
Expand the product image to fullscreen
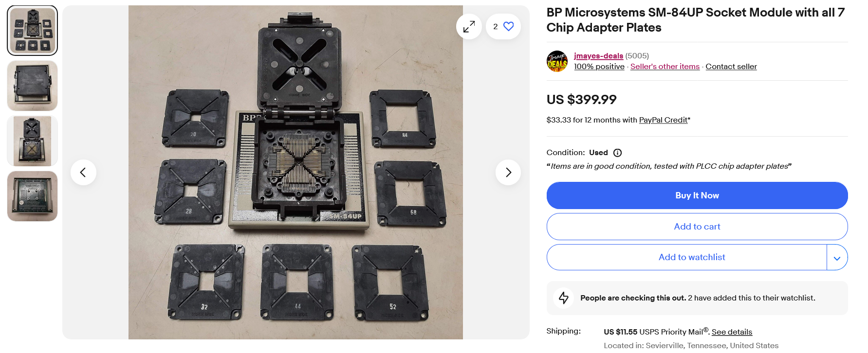[469, 27]
